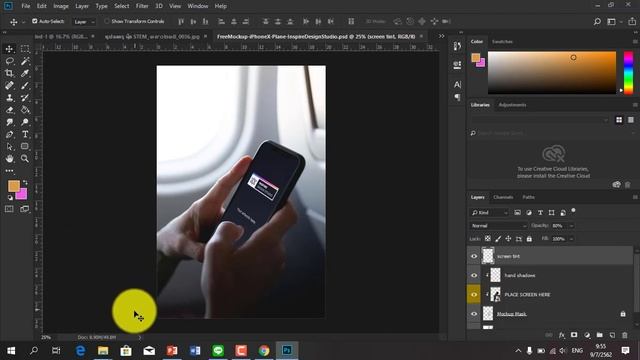The image size is (640, 360).
Task: Open the Auto-Select Layer dropdown
Action: [x=84, y=22]
